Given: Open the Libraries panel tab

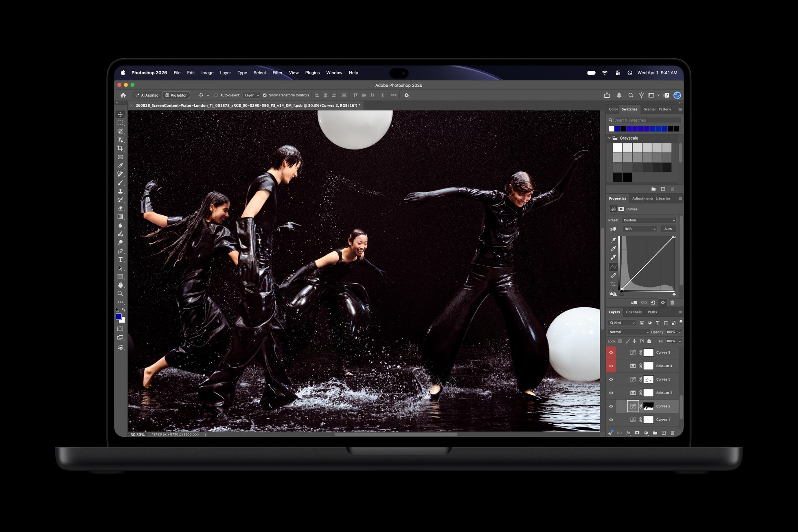Looking at the screenshot, I should coord(663,199).
